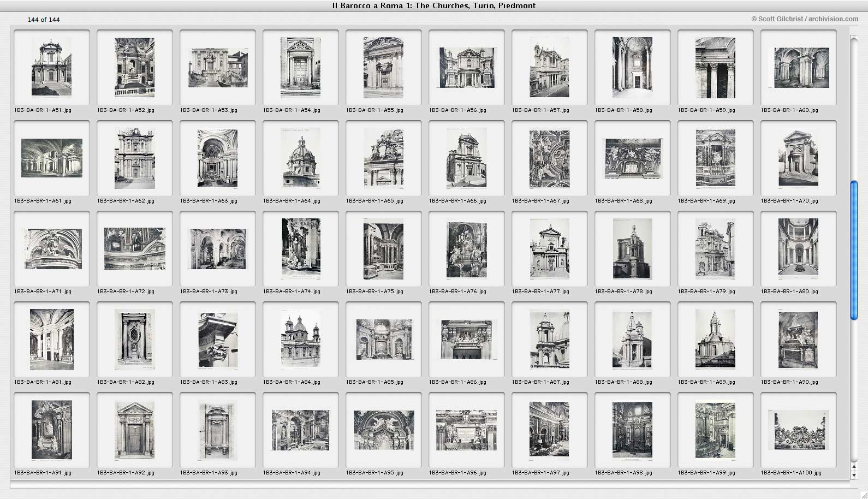Pick the thumbnail for 1B3-BA-BR-1-A78.jpg
Viewport: 868px width, 499px height.
click(633, 249)
